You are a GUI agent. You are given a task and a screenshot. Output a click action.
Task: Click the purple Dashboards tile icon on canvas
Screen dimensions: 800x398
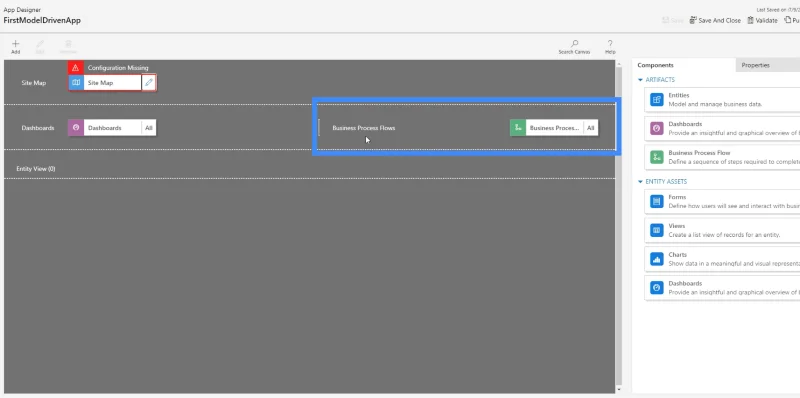(x=76, y=128)
